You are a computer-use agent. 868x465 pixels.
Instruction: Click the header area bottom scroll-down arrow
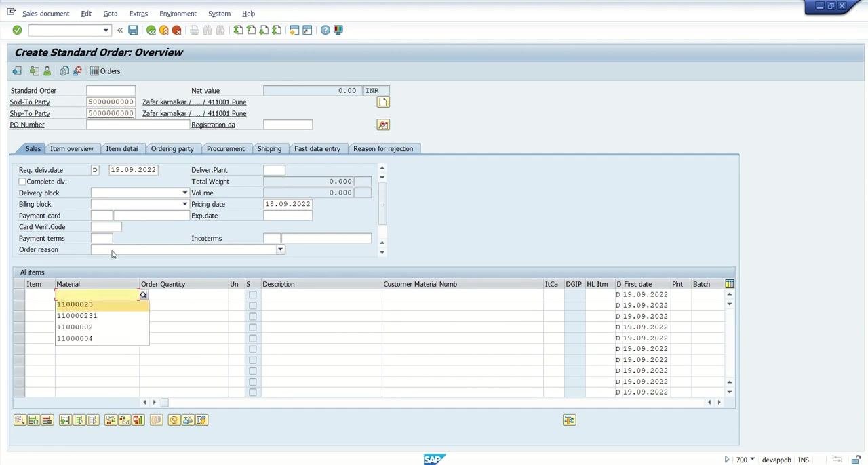point(382,252)
